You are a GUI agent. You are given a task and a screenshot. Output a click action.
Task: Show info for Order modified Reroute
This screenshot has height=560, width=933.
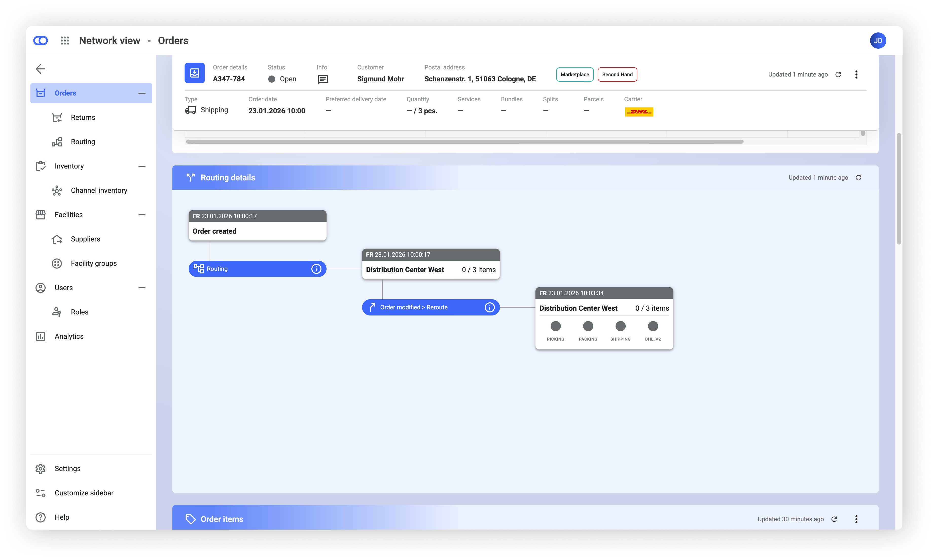point(489,307)
